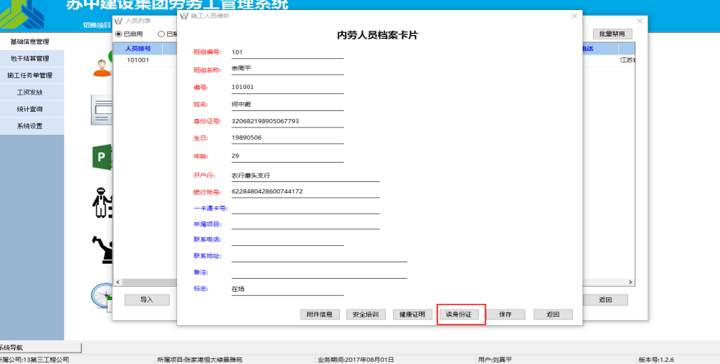
Task: Open 统计查询 in the sidebar
Action: pyautogui.click(x=32, y=109)
